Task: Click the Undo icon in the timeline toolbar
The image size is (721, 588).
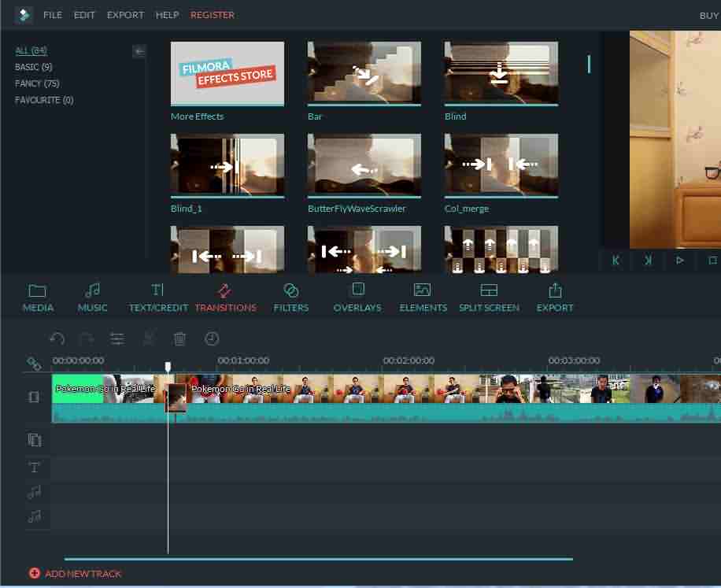Action: tap(57, 338)
